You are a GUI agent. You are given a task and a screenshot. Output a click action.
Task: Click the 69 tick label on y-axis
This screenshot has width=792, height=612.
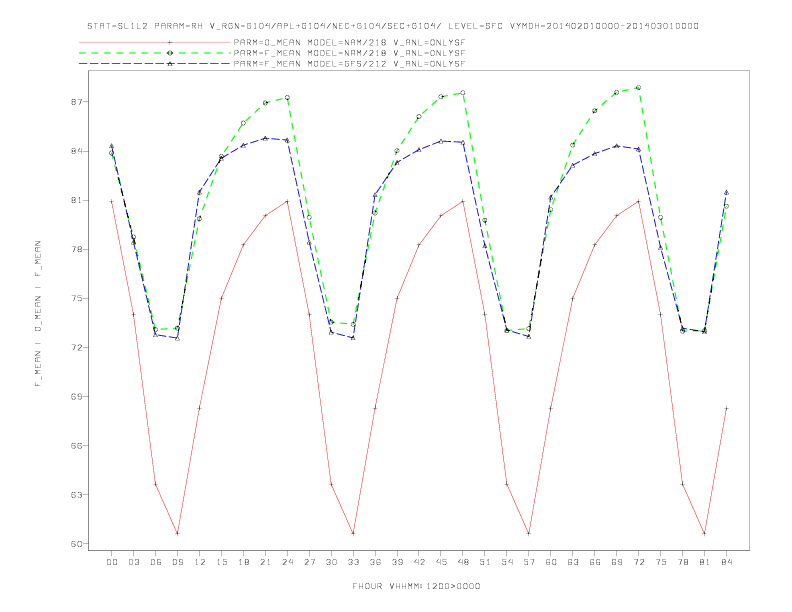click(76, 396)
